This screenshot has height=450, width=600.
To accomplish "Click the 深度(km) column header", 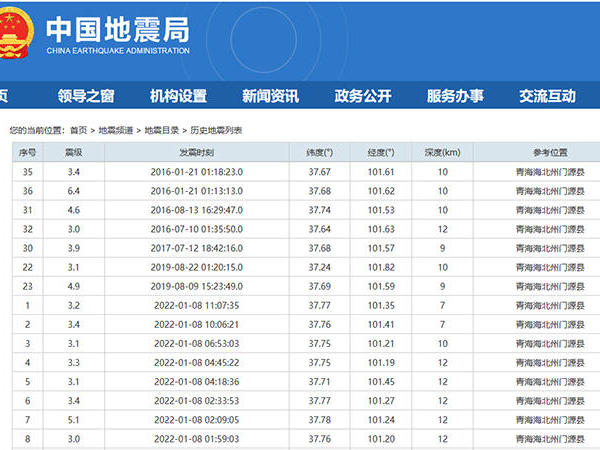I will [x=442, y=152].
